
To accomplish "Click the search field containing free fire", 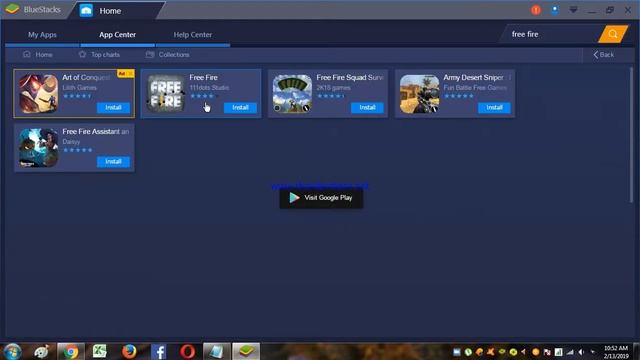I will click(549, 34).
